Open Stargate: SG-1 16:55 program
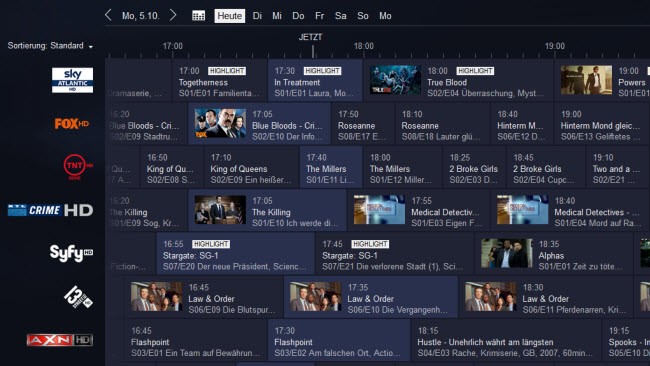The image size is (650, 366). [235, 254]
